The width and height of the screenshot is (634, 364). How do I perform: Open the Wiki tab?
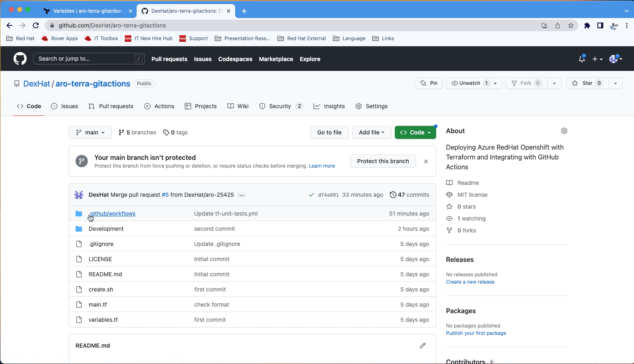click(x=238, y=106)
